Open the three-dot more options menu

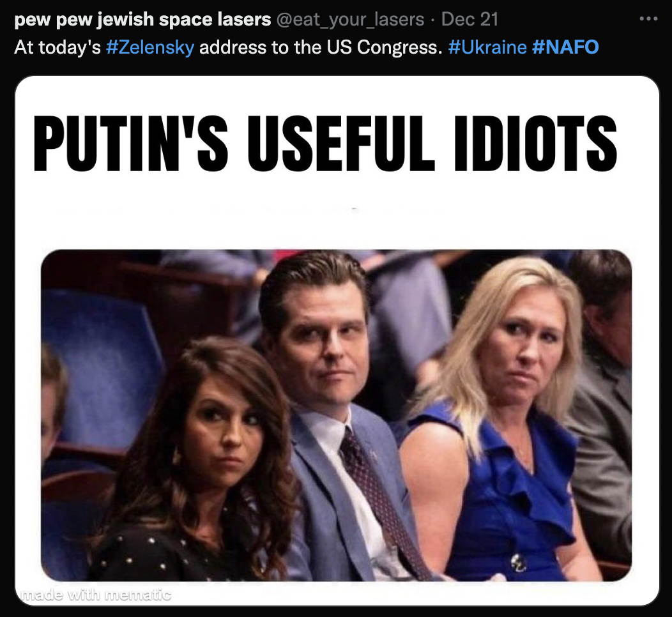648,19
